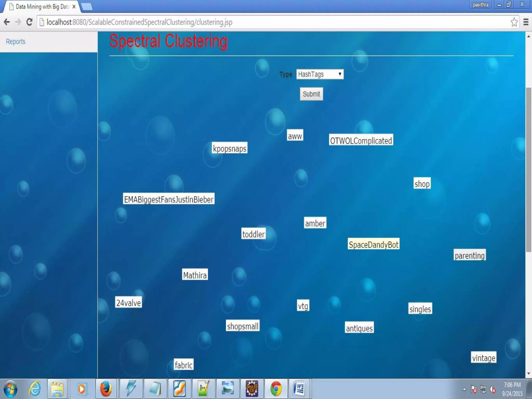Click the Windows Start orb
Image resolution: width=532 pixels, height=399 pixels.
(10, 389)
